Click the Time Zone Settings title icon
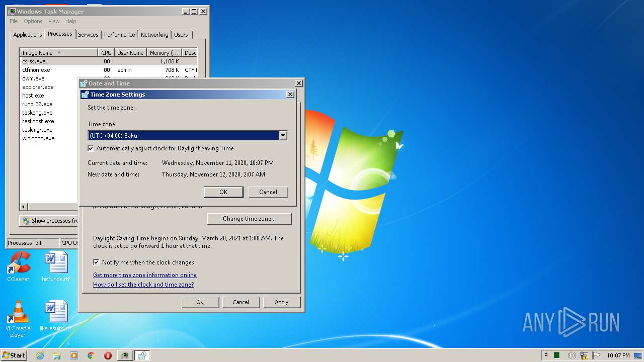This screenshot has height=362, width=644. 85,94
